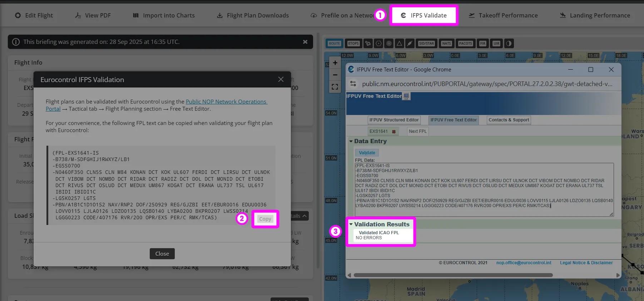Viewport: 644px width, 301px height.
Task: Toggle the aircraft overlay icon on map toolbar
Action: click(368, 44)
